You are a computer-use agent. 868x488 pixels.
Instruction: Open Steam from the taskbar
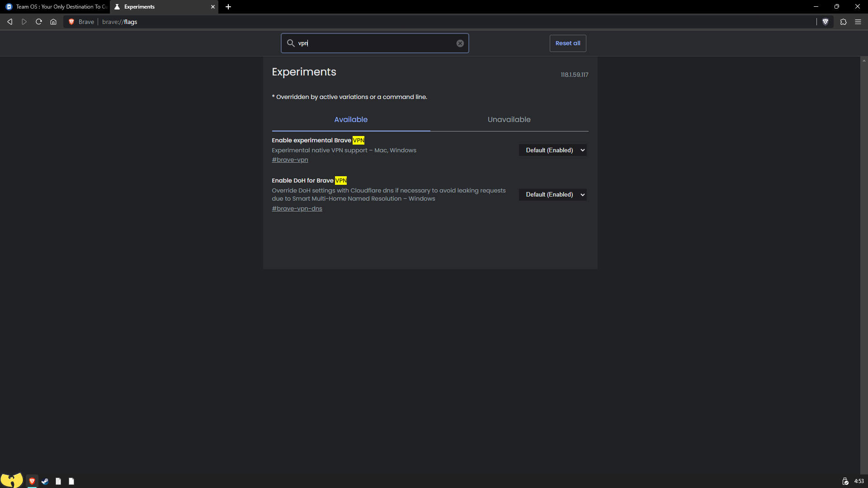pyautogui.click(x=45, y=481)
